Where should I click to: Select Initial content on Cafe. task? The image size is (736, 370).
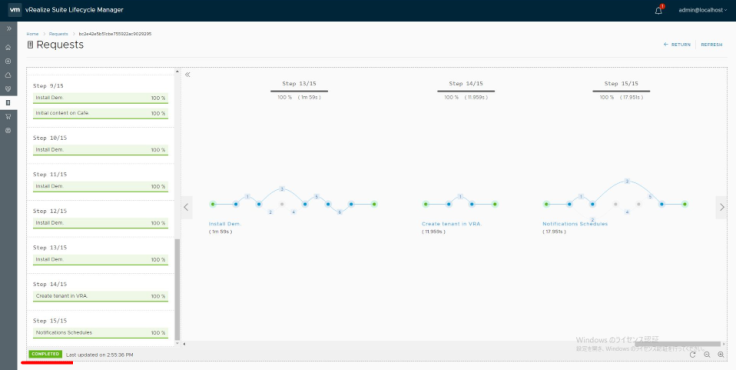click(100, 114)
